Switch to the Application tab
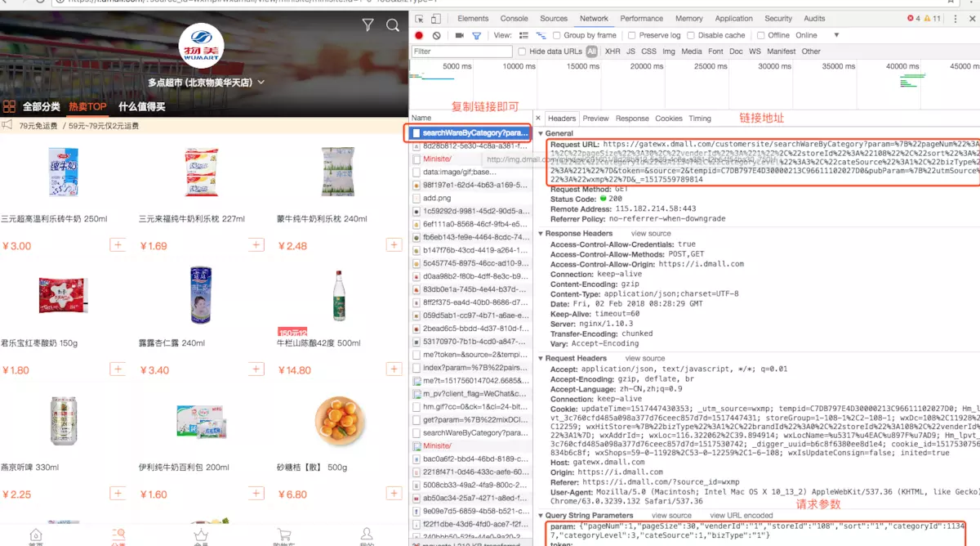This screenshot has width=980, height=546. pyautogui.click(x=734, y=18)
